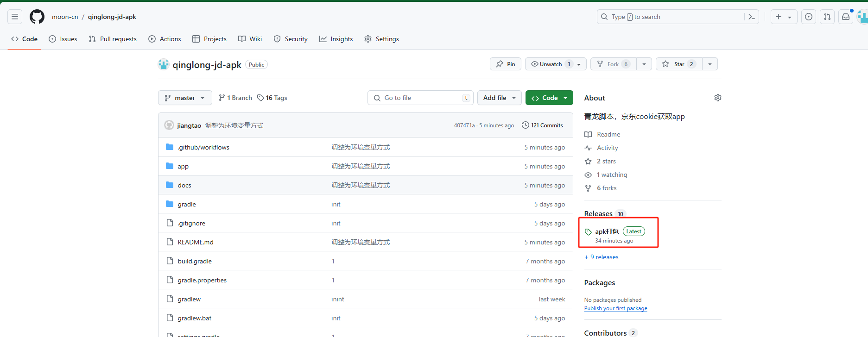The height and width of the screenshot is (337, 868).
Task: Open the jiangtao author link
Action: click(189, 125)
